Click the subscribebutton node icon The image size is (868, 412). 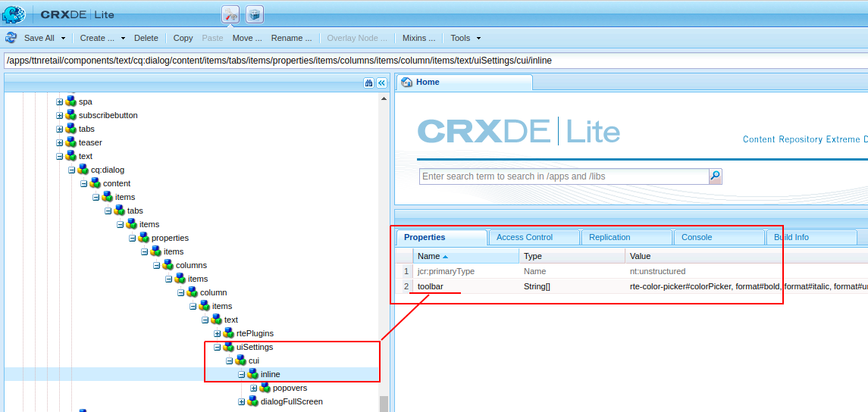click(71, 115)
